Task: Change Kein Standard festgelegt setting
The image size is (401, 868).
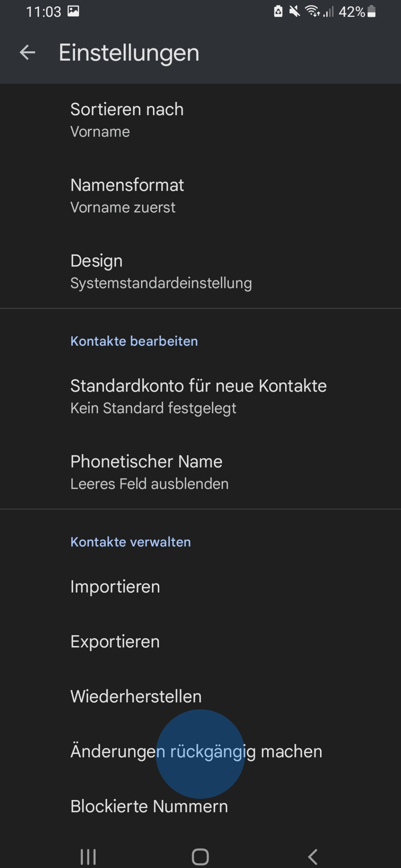Action: (153, 408)
